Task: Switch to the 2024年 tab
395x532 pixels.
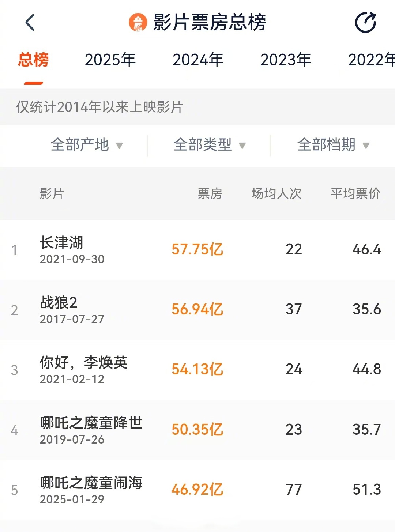Action: pyautogui.click(x=197, y=60)
